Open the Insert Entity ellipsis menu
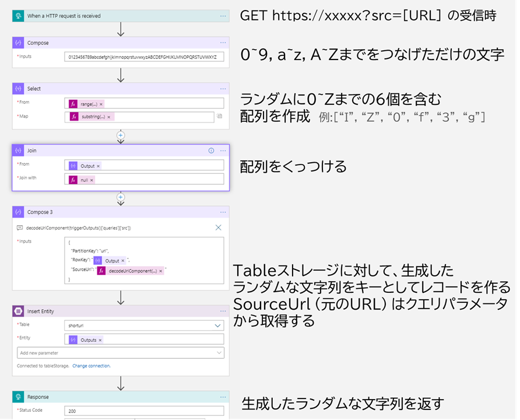The image size is (520, 420). pyautogui.click(x=223, y=311)
